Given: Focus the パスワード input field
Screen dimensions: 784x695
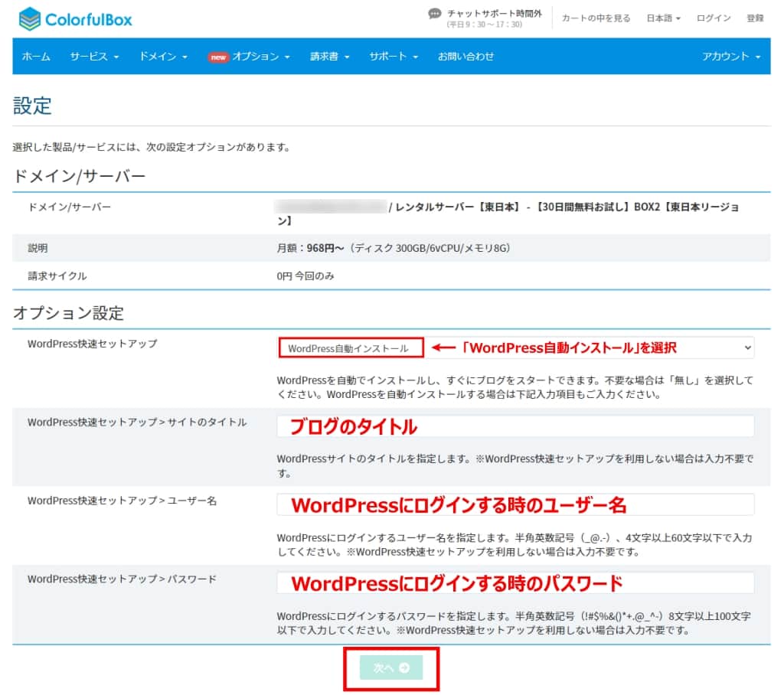Looking at the screenshot, I should click(x=515, y=583).
